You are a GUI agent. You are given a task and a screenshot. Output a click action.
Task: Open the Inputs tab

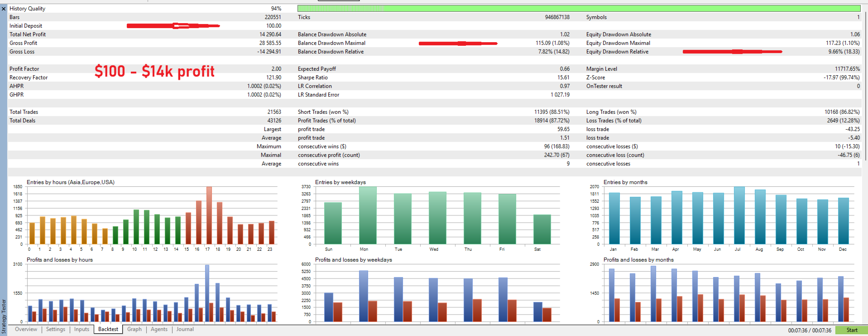[82, 329]
